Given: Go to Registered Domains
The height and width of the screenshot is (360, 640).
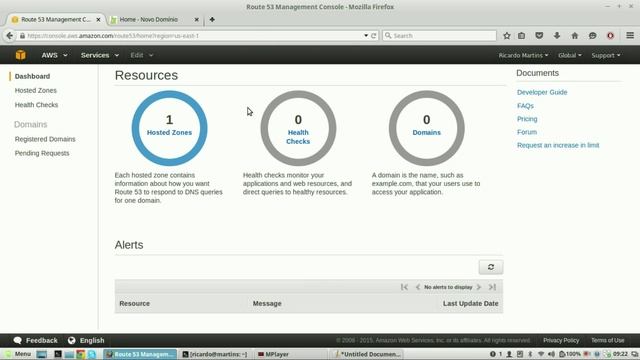Looking at the screenshot, I should pyautogui.click(x=45, y=139).
